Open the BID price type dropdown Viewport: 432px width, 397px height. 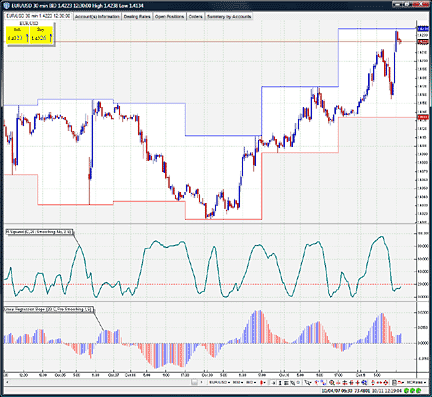pos(251,382)
